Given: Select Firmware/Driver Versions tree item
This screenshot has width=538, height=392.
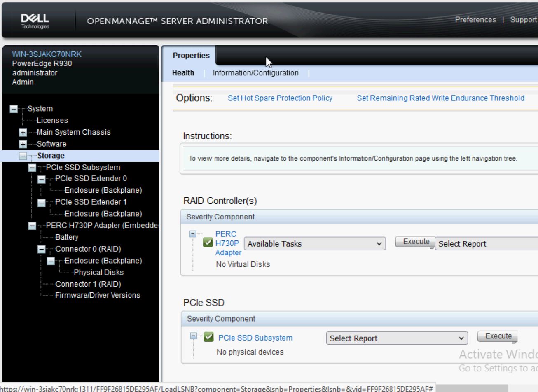Looking at the screenshot, I should 98,295.
